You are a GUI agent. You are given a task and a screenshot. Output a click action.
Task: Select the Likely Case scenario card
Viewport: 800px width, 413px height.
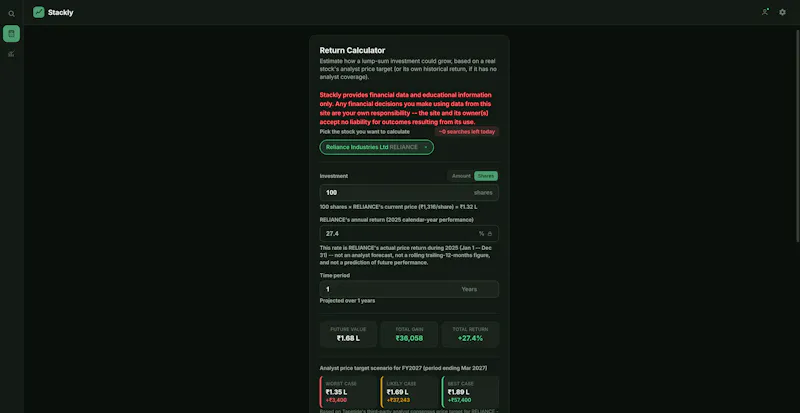409,392
